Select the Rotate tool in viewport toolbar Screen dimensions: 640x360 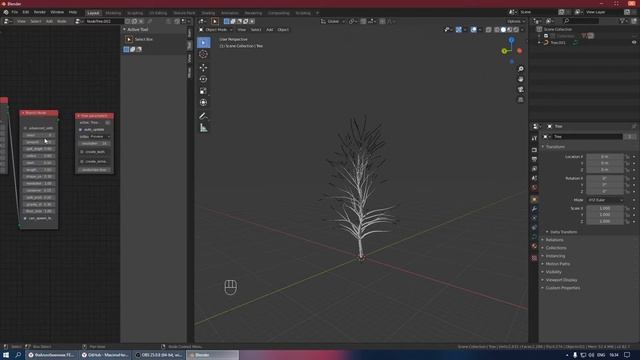(203, 79)
